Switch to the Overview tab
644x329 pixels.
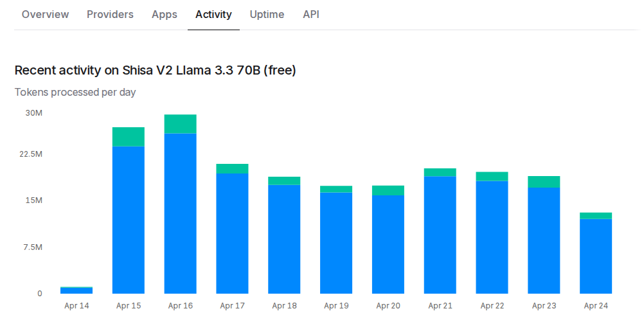(45, 14)
